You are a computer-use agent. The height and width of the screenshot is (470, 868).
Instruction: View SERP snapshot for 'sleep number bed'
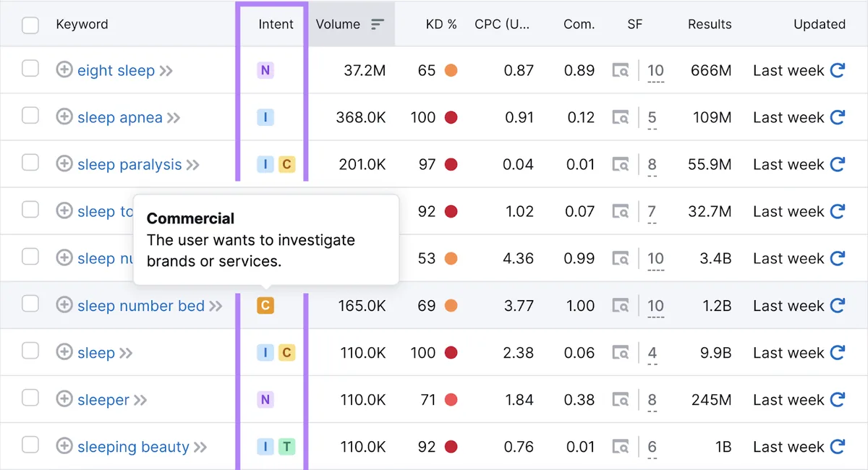pyautogui.click(x=620, y=307)
